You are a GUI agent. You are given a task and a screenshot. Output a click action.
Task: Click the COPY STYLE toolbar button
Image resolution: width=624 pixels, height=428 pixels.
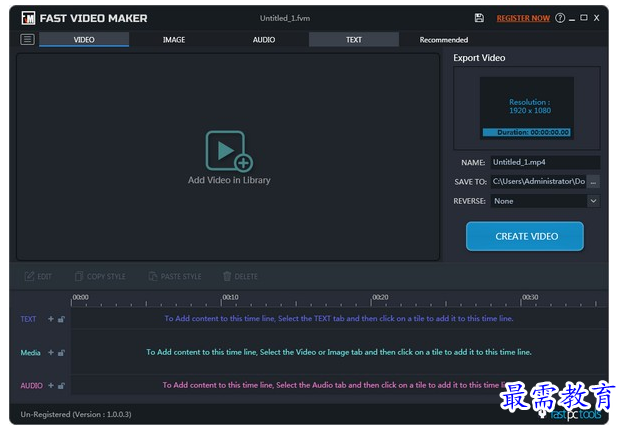point(100,276)
